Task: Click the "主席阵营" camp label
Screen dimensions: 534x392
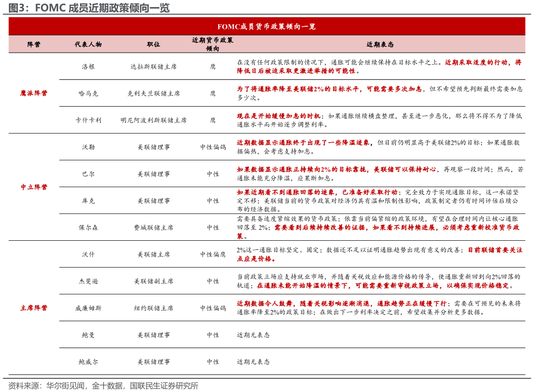Action: 34,308
